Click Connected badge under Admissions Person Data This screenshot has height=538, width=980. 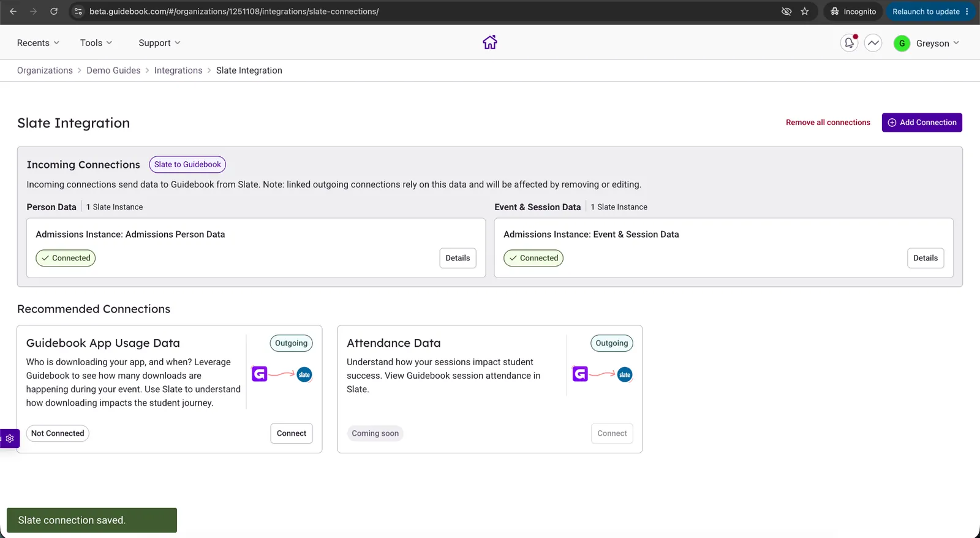66,258
